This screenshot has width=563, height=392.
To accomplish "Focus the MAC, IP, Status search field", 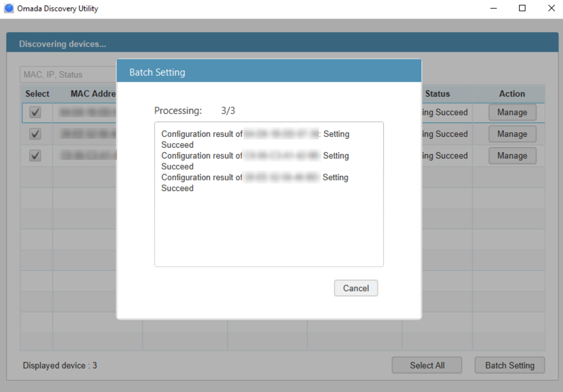I will coord(68,75).
